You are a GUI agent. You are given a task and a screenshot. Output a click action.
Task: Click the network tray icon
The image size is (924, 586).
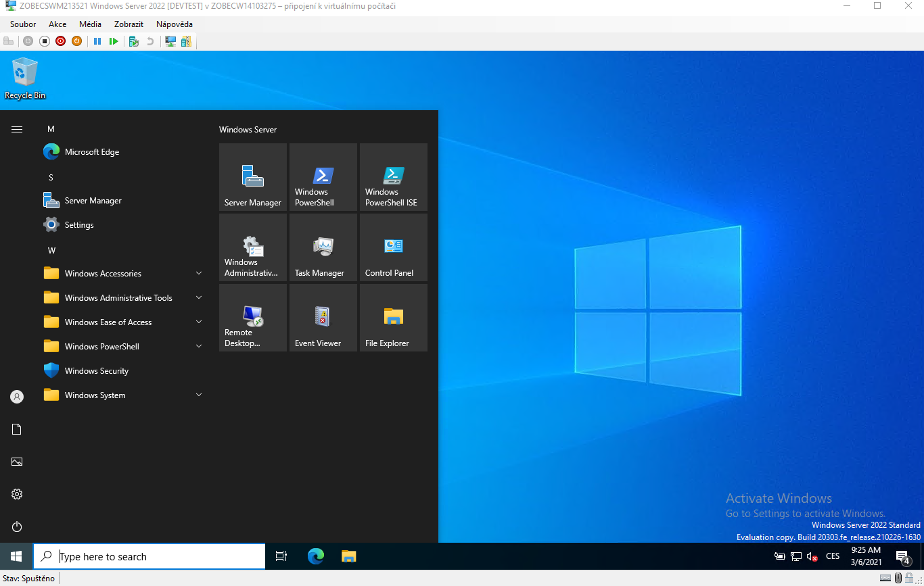tap(796, 557)
